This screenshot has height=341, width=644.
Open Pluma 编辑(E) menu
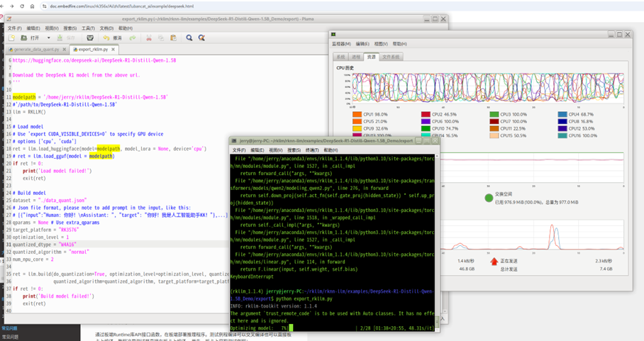pyautogui.click(x=33, y=28)
